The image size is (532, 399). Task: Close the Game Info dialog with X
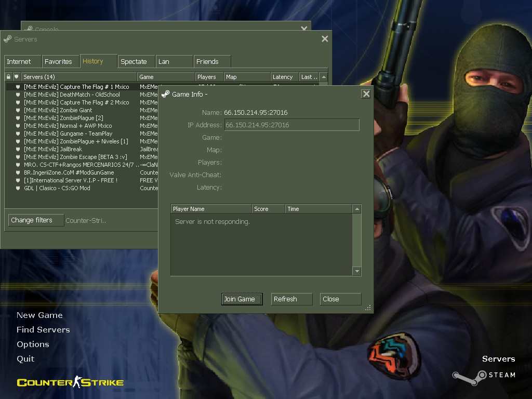pyautogui.click(x=366, y=94)
